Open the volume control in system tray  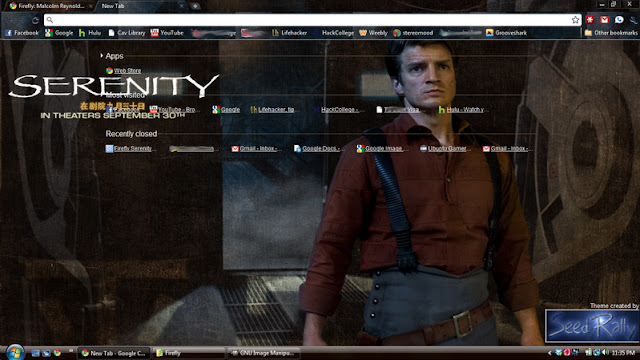(605, 353)
